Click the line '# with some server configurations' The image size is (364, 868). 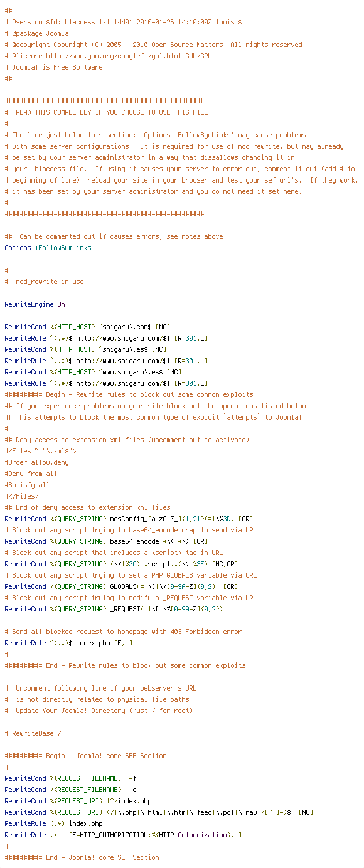[174, 146]
